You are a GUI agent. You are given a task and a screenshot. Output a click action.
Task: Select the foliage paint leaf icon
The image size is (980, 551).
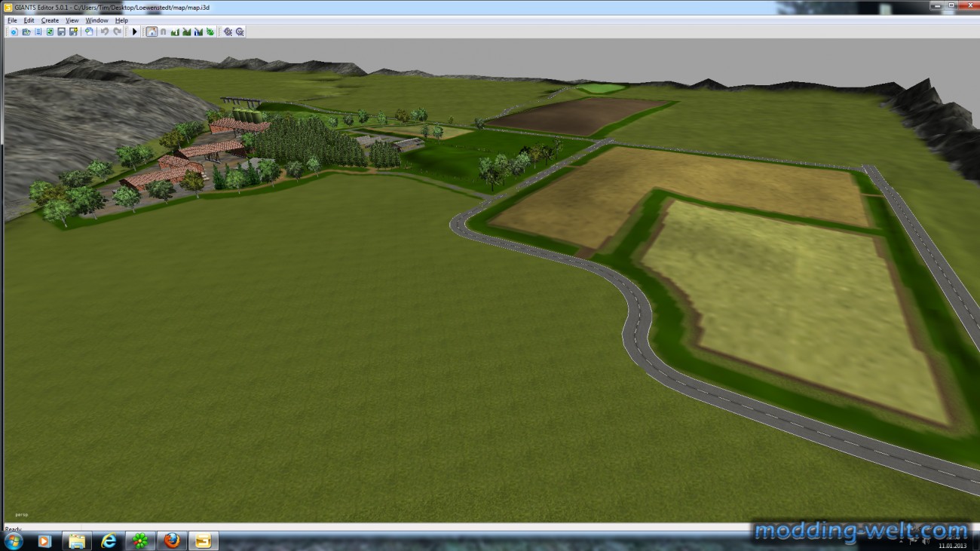pyautogui.click(x=210, y=32)
